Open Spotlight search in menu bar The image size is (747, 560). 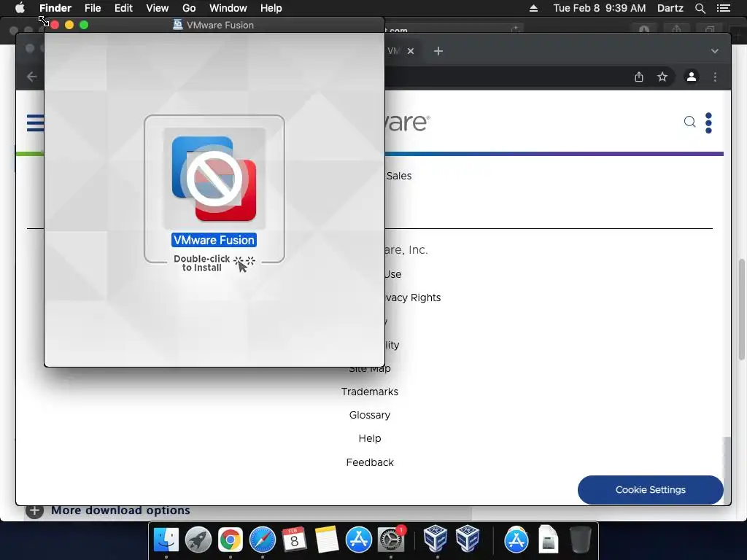(700, 8)
